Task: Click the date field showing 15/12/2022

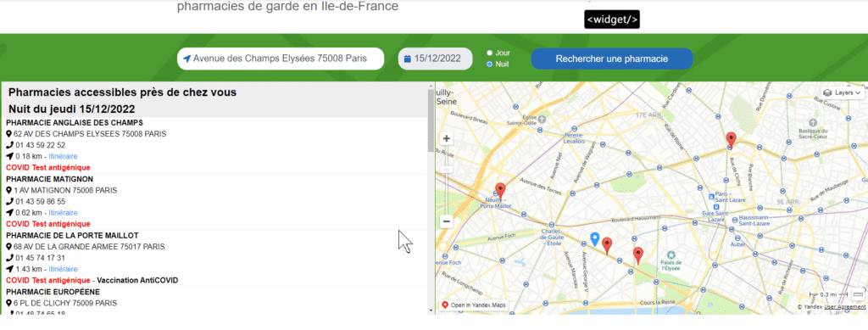Action: point(435,59)
